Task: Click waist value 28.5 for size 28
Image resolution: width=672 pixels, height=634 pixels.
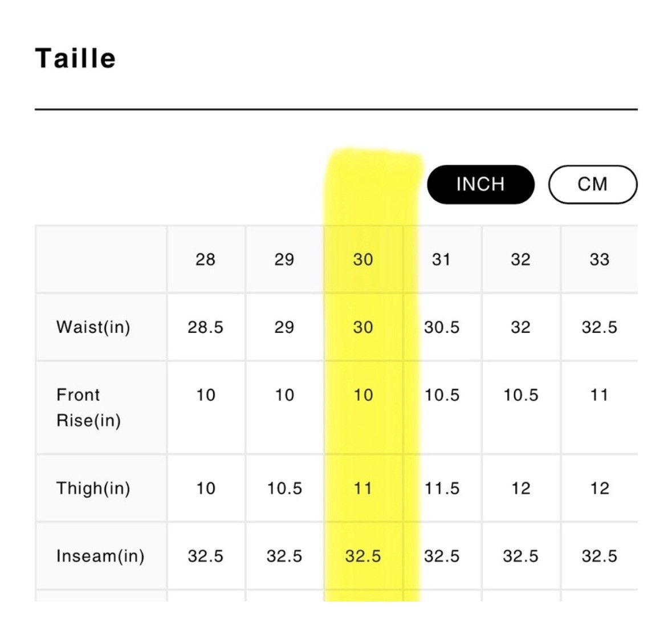Action: [205, 327]
